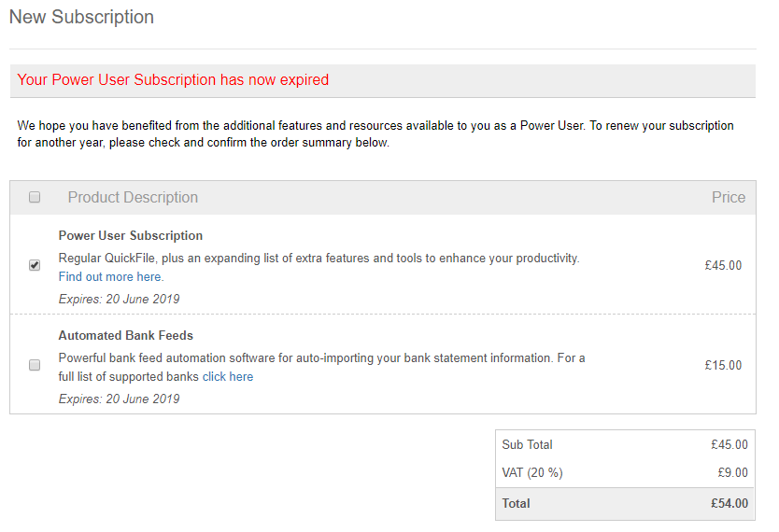The image size is (779, 532).
Task: Click the 'We hope you have benefited' renewal paragraph
Action: [375, 134]
